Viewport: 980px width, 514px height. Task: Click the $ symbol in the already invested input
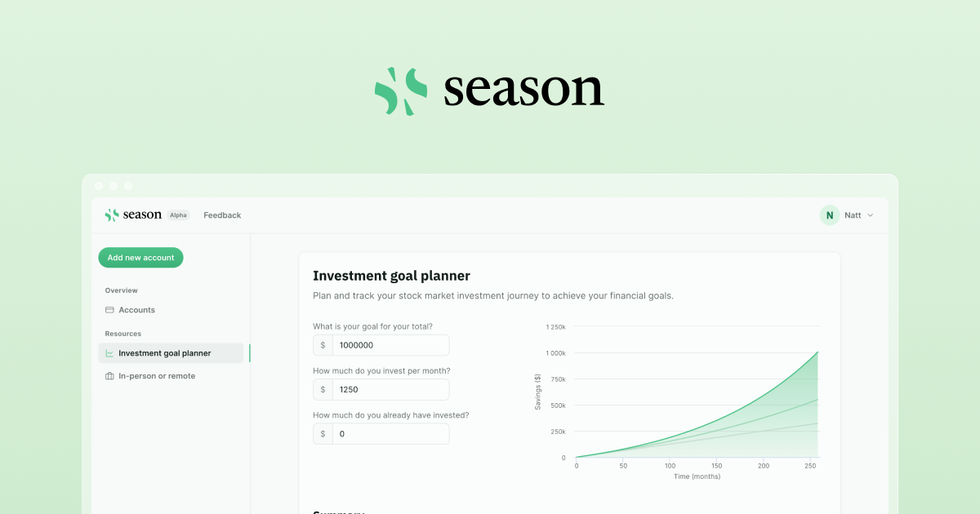322,433
